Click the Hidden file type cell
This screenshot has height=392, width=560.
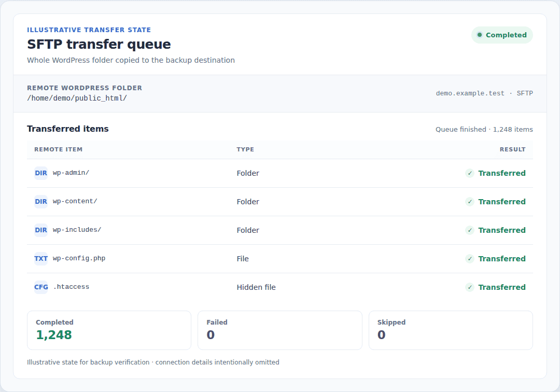pos(256,287)
